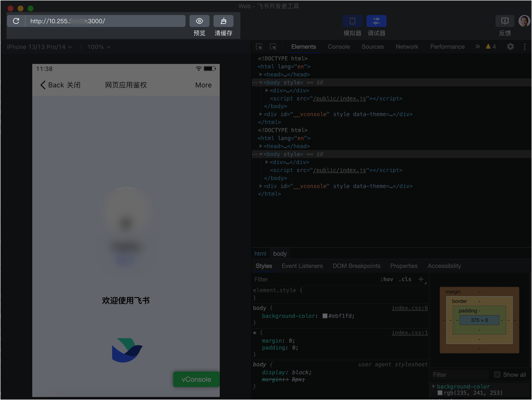Open the index.css:6 source link

tap(409, 308)
